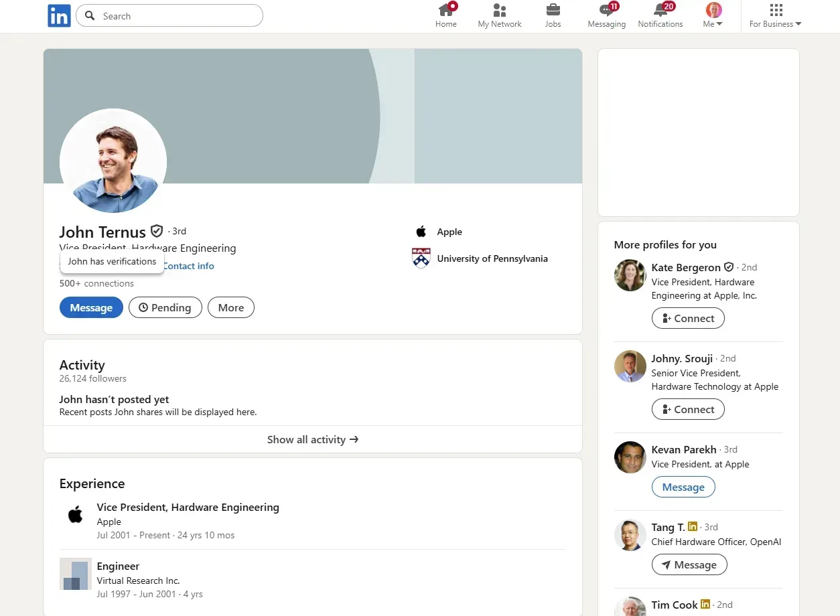840x616 pixels.
Task: Open the Contact info link
Action: tap(188, 266)
